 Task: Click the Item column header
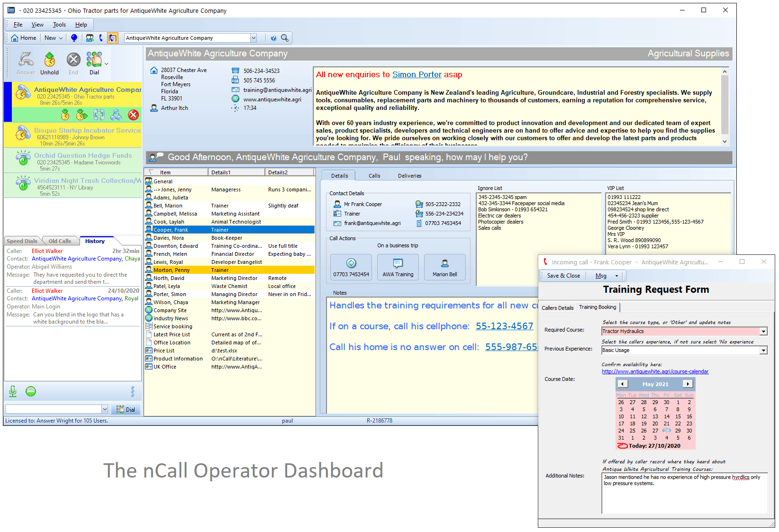coord(176,172)
